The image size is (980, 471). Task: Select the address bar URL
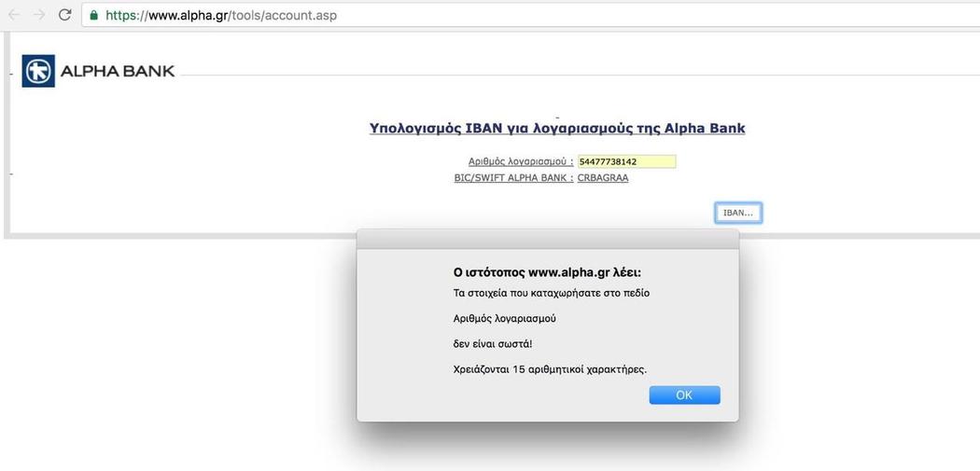pyautogui.click(x=221, y=15)
